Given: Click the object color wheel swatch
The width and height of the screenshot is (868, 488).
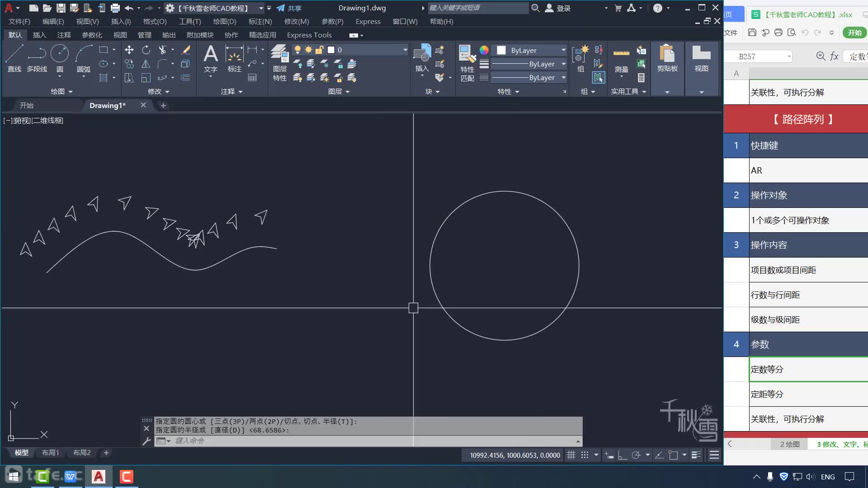Looking at the screenshot, I should 484,50.
